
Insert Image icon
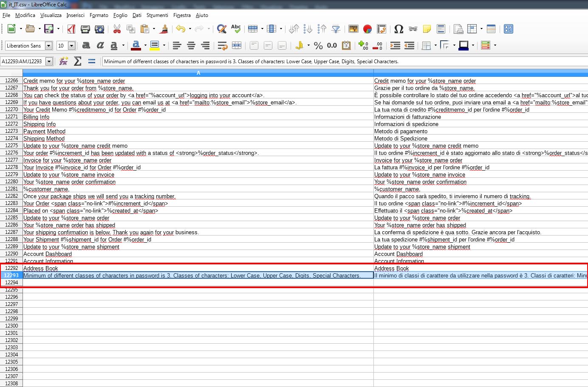353,29
